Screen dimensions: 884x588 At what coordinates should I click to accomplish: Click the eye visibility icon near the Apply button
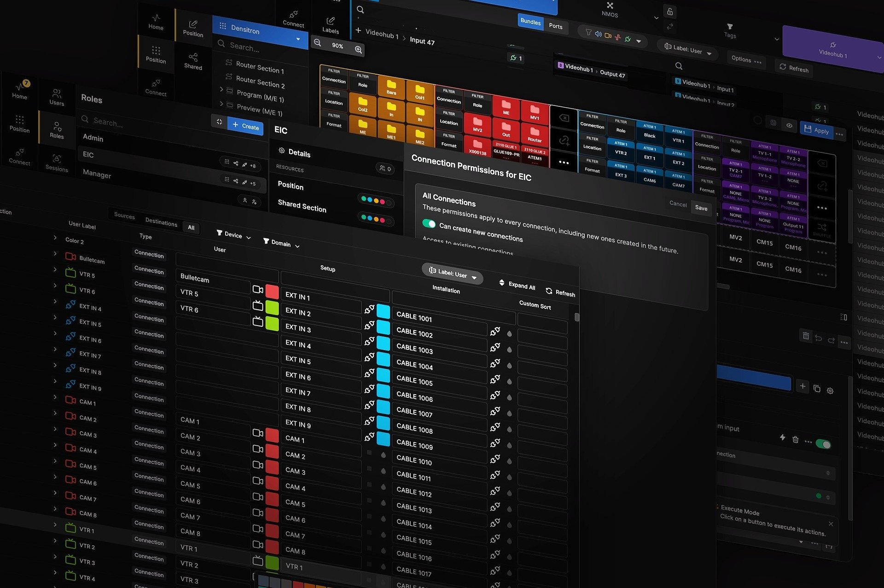[x=789, y=125]
